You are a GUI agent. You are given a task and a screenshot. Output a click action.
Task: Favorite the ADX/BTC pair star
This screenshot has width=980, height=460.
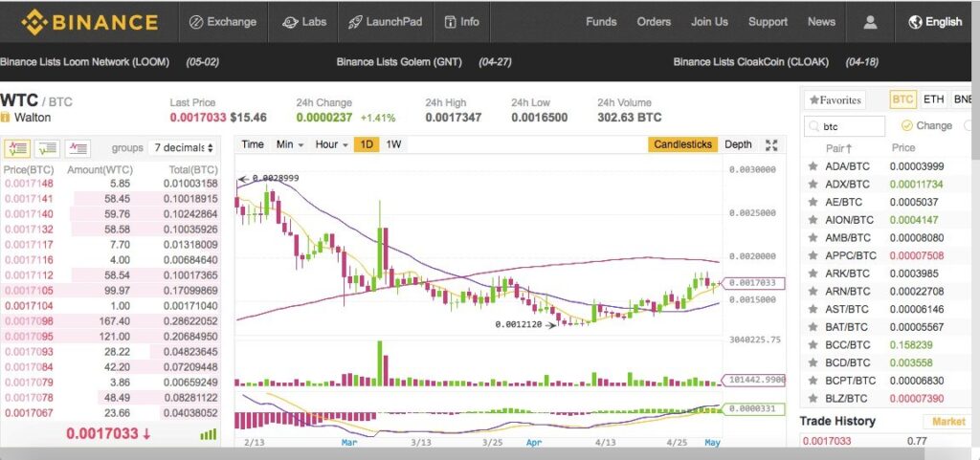coord(813,185)
